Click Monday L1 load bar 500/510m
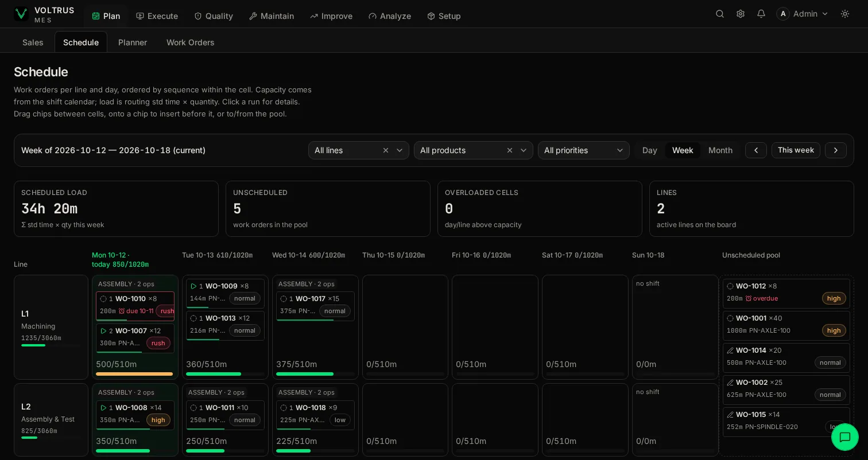This screenshot has width=868, height=460. 134,374
